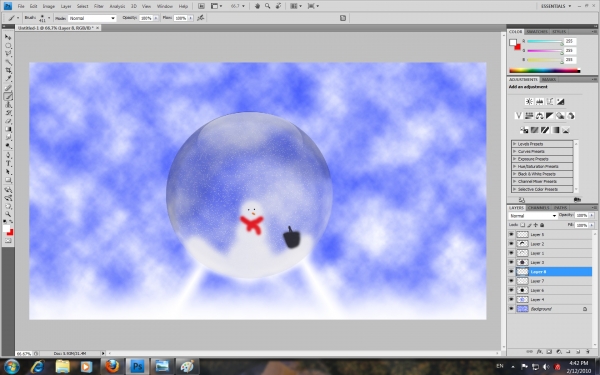Click the R slider in Color panel
This screenshot has width=600, height=375.
pos(545,41)
